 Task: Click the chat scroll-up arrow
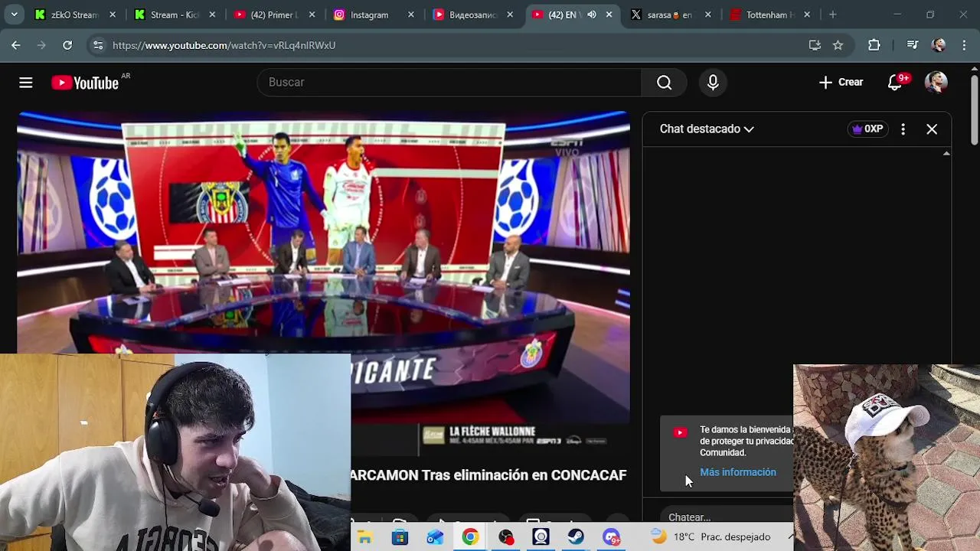tap(946, 154)
